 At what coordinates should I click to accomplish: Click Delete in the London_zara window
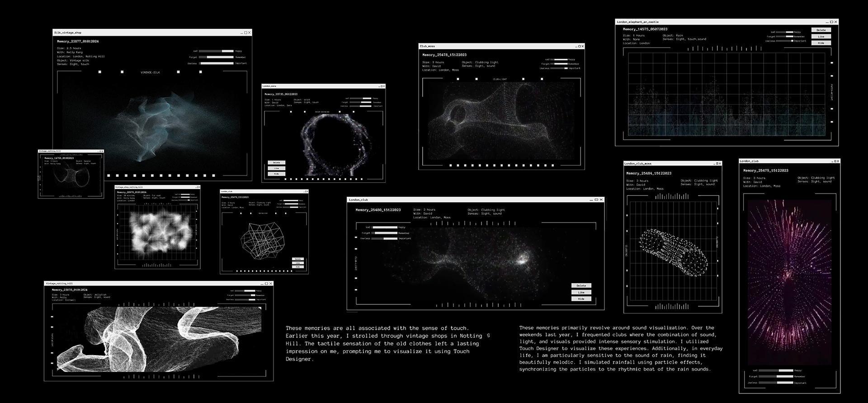(x=277, y=162)
